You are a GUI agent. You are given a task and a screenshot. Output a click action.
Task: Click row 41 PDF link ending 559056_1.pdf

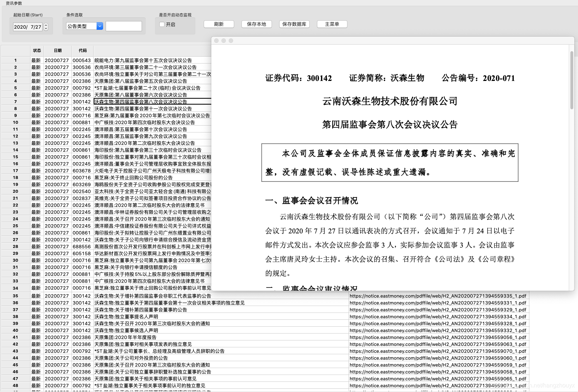click(438, 337)
